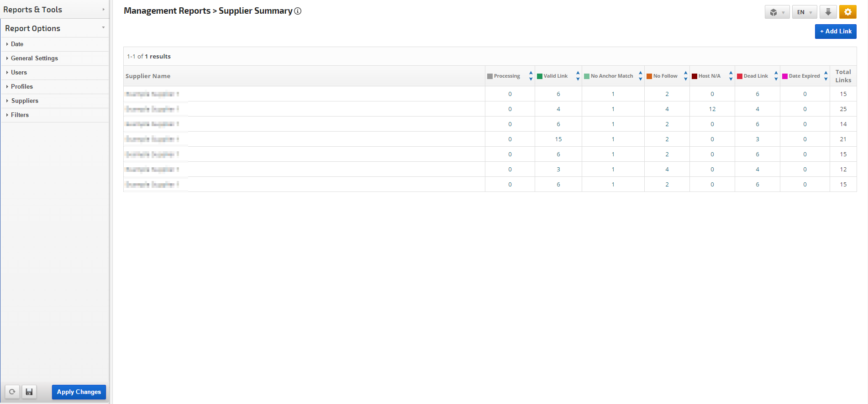Screen dimensions: 868x404
Task: Sort by Dead Link column arrows
Action: [776, 76]
